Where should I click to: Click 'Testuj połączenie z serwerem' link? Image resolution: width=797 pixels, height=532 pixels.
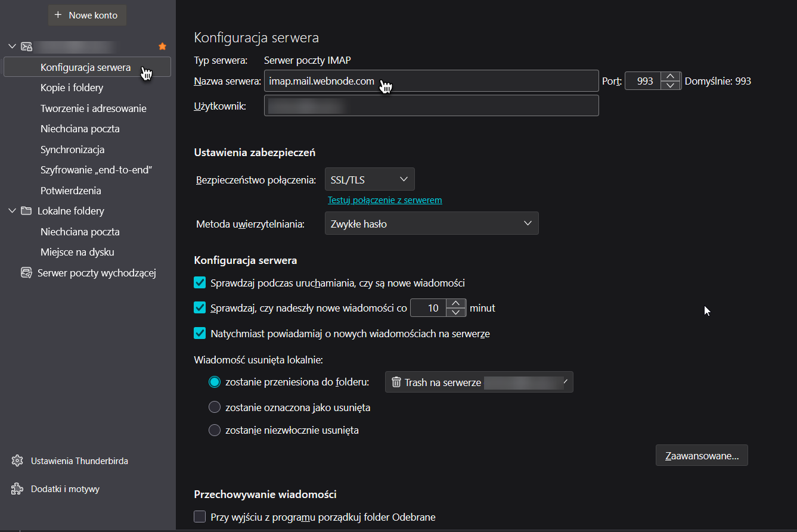(385, 200)
